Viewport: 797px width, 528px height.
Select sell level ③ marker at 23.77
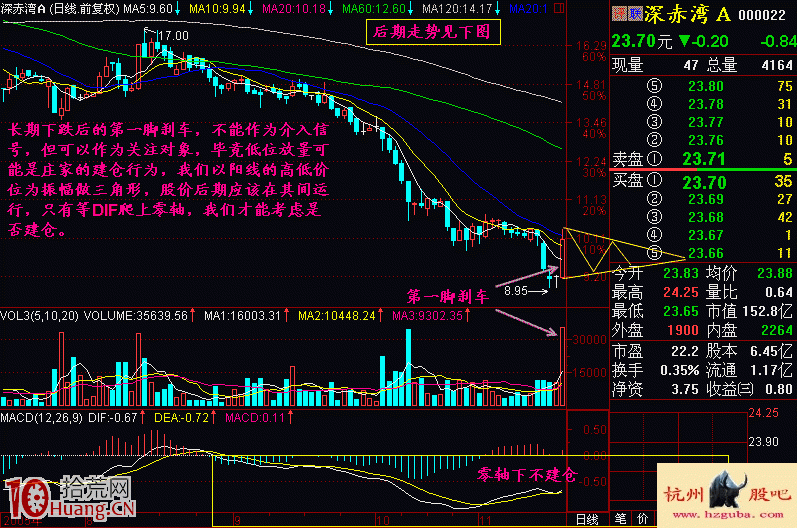(x=654, y=122)
